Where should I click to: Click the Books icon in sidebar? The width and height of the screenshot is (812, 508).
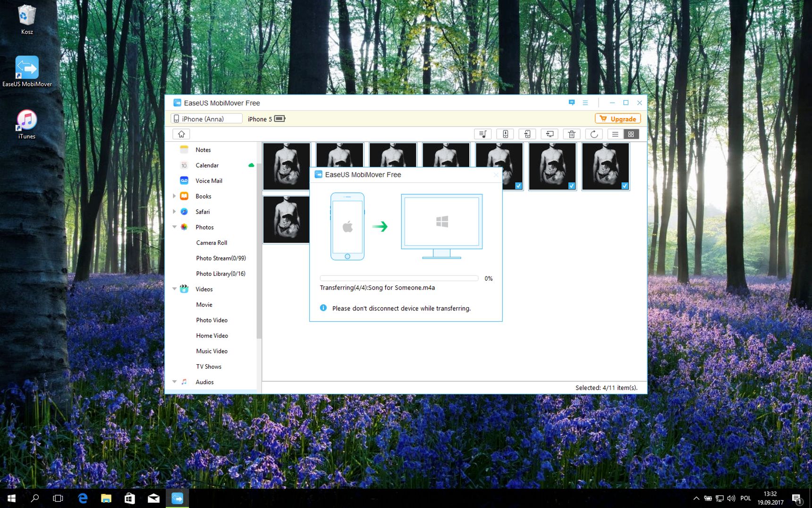[x=184, y=196]
